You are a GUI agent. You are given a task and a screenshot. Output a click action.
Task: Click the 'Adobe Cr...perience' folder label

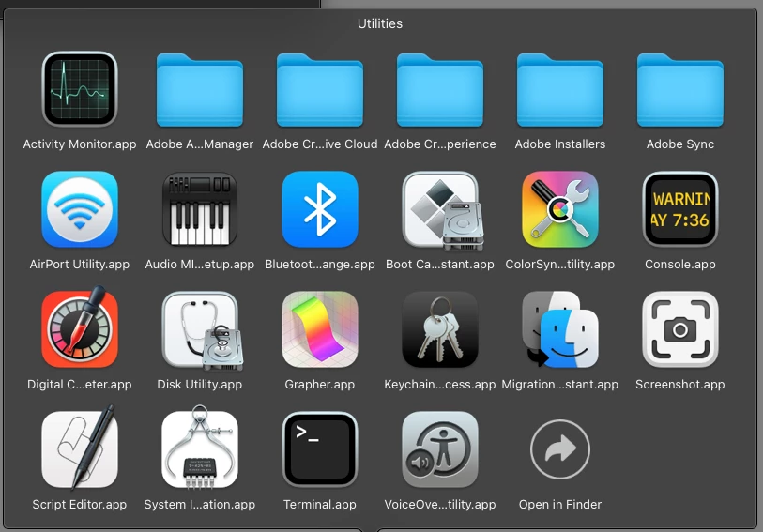(440, 144)
